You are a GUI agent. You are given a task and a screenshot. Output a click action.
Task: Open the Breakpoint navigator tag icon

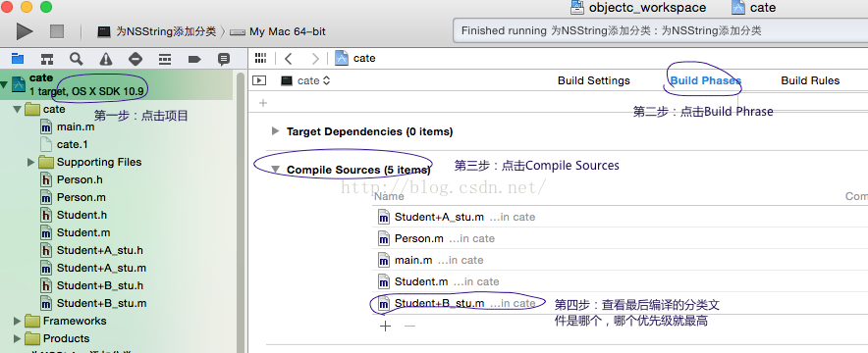[x=194, y=59]
